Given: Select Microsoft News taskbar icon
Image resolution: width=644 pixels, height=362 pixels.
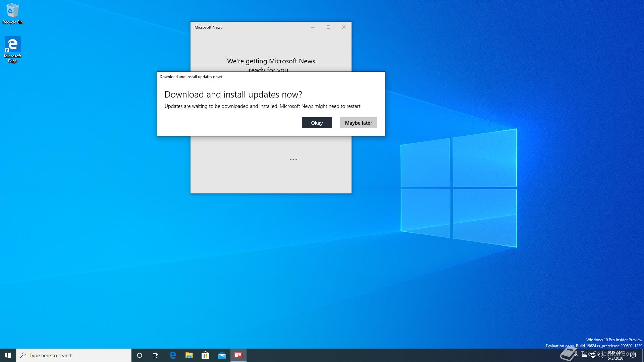Looking at the screenshot, I should tap(238, 355).
